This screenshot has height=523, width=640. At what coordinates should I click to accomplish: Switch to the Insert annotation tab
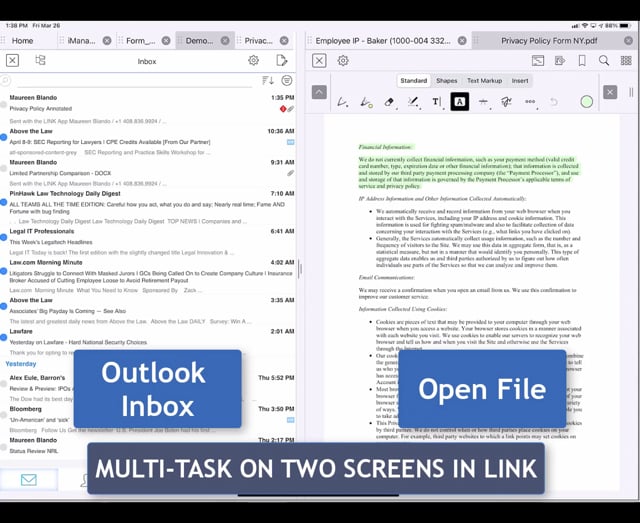click(520, 81)
